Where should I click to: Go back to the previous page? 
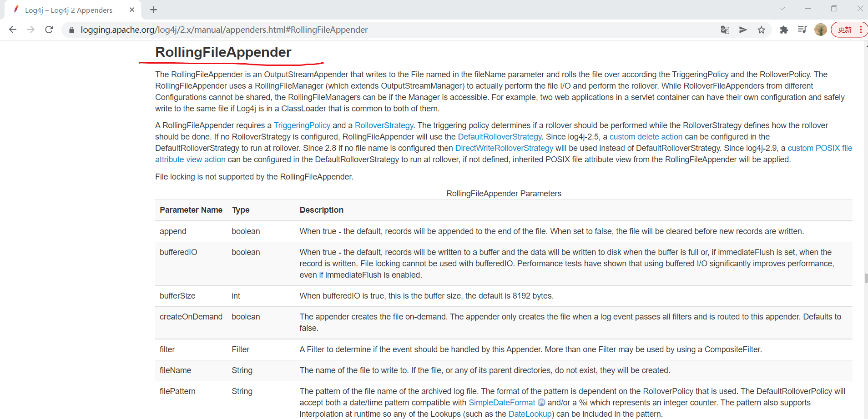(13, 30)
